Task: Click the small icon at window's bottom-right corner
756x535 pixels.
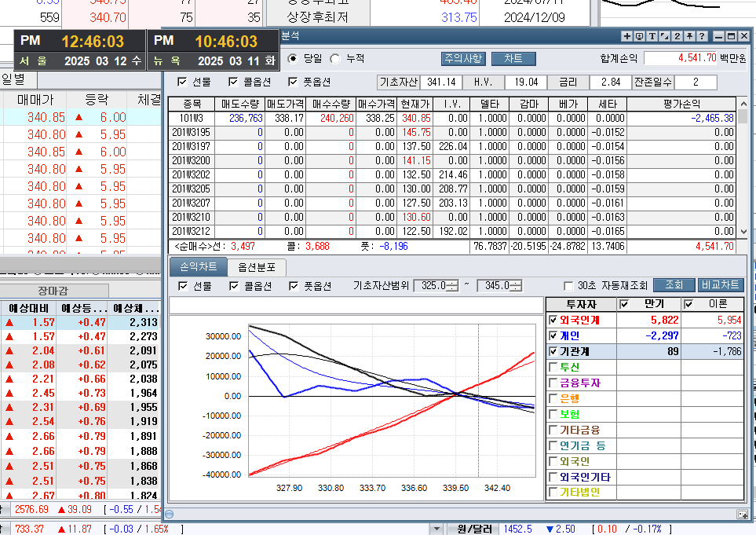Action: click(x=742, y=515)
